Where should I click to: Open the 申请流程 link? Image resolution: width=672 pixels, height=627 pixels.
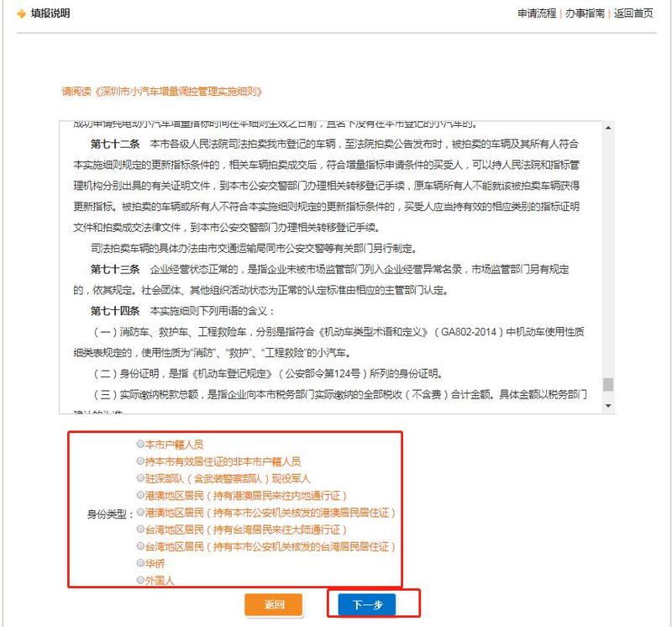[x=537, y=14]
